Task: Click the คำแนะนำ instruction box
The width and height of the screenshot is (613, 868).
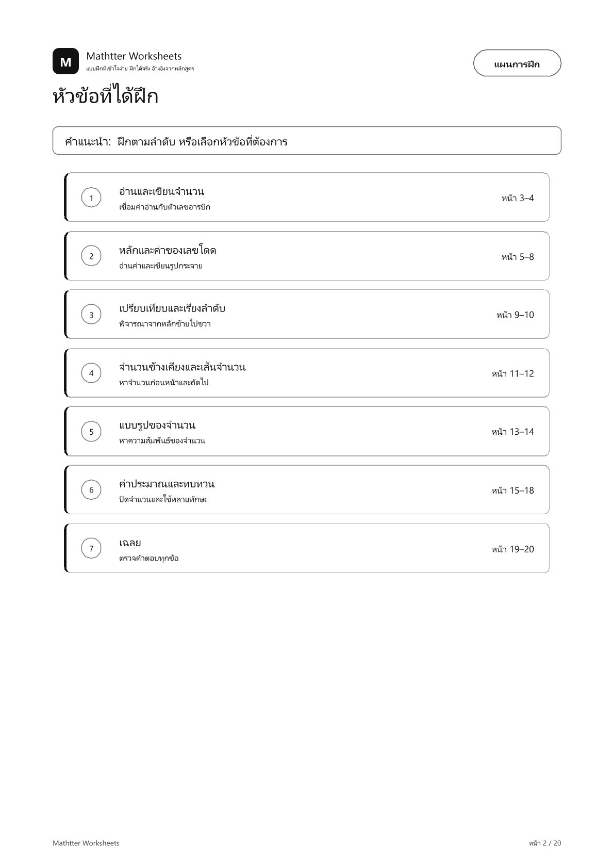Action: [307, 141]
